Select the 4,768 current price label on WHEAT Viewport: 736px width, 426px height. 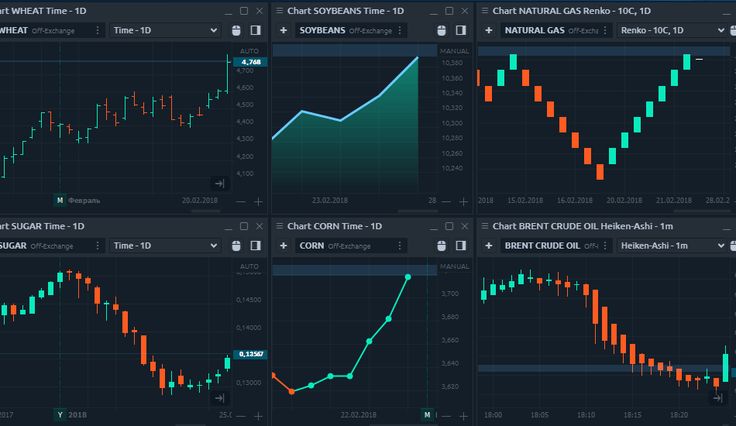pyautogui.click(x=249, y=62)
